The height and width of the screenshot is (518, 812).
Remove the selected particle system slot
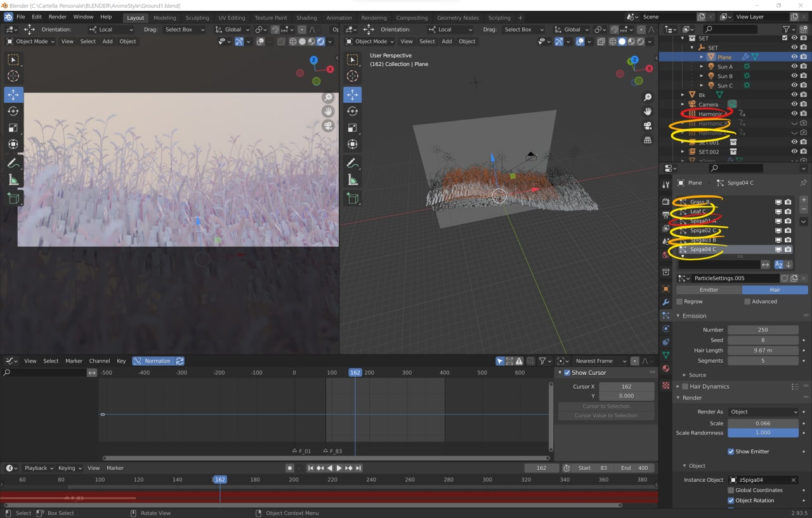[804, 209]
